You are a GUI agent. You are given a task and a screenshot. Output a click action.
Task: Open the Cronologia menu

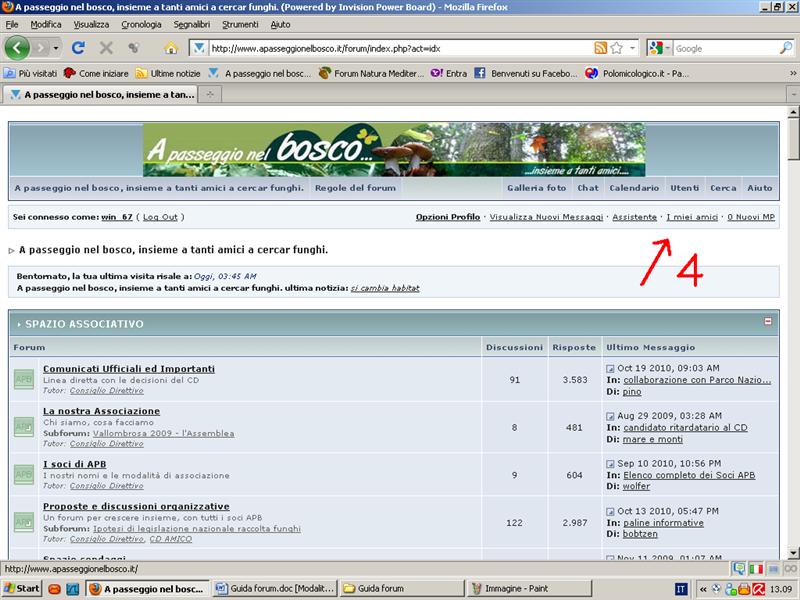pyautogui.click(x=141, y=24)
